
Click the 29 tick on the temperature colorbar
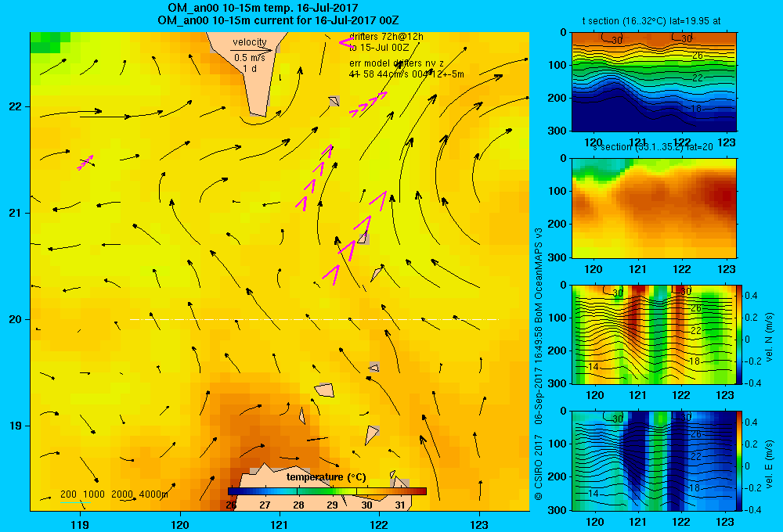pos(333,505)
